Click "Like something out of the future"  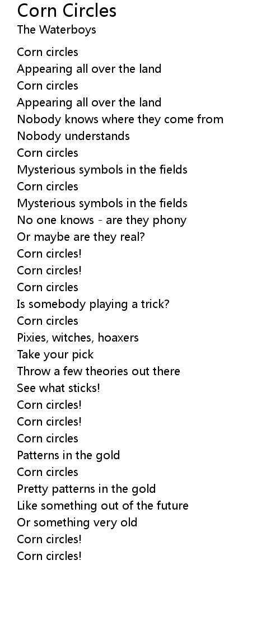pos(102,506)
